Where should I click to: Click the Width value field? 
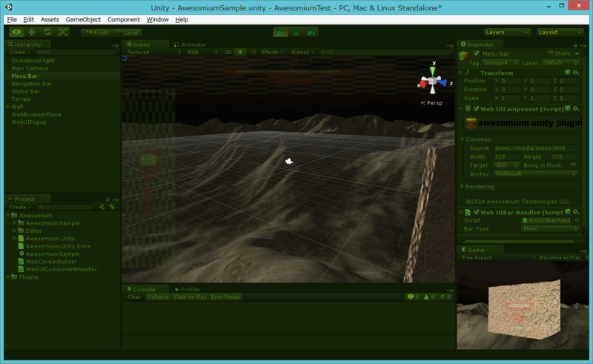[x=506, y=157]
